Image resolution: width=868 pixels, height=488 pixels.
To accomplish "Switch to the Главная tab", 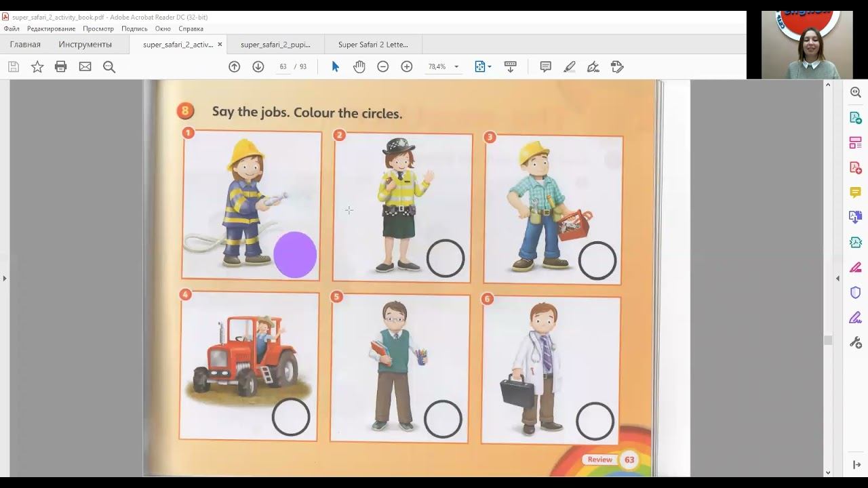I will pos(25,45).
